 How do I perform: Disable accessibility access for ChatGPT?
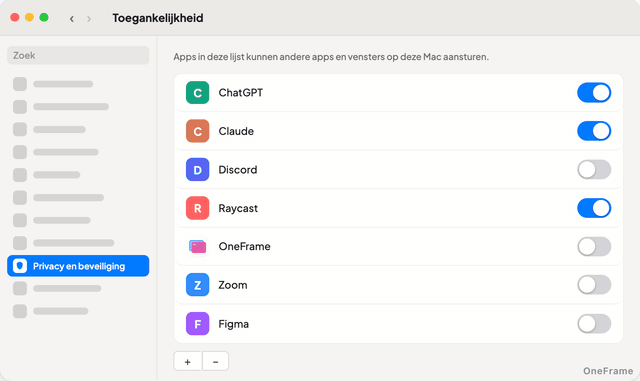[594, 93]
